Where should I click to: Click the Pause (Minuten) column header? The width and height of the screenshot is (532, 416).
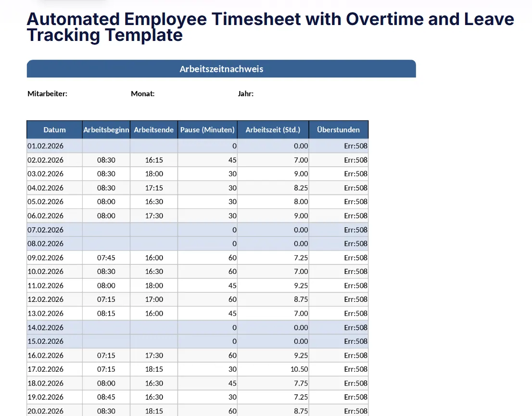click(x=207, y=130)
